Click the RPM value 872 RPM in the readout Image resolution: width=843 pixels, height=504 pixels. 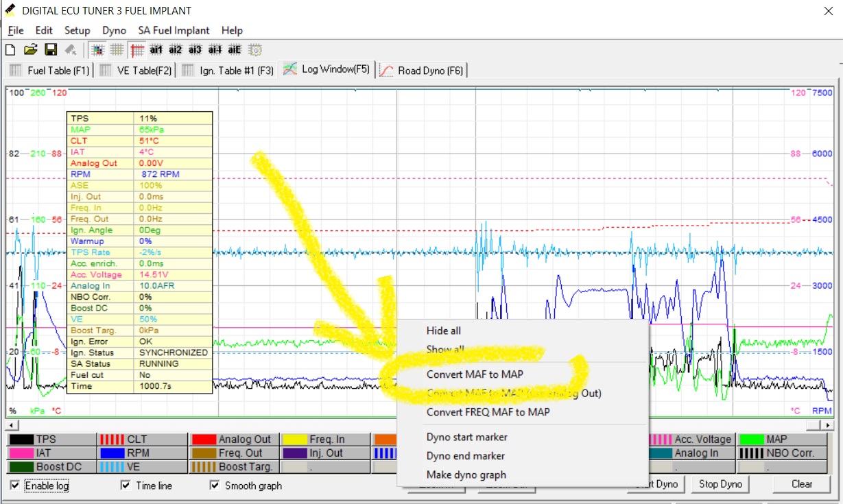[x=161, y=174]
